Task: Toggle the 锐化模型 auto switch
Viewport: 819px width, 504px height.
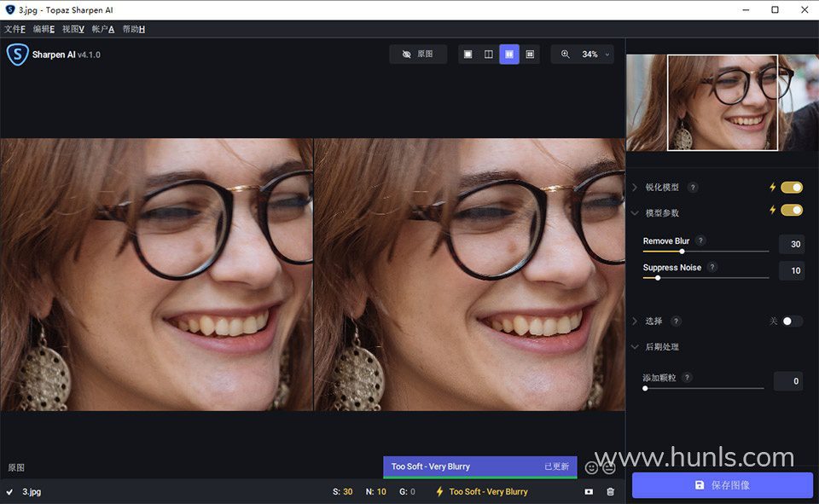Action: pos(792,188)
